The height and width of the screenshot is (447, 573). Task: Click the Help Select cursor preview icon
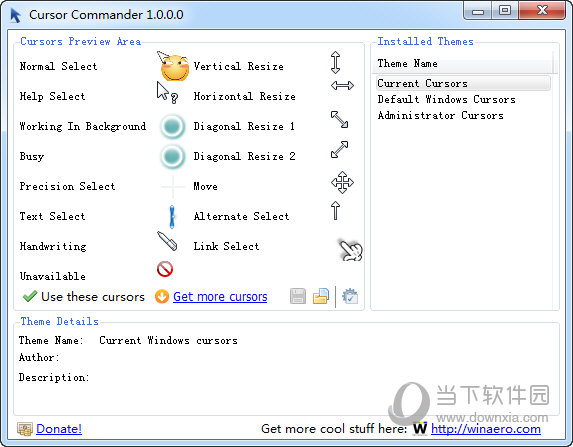click(167, 92)
